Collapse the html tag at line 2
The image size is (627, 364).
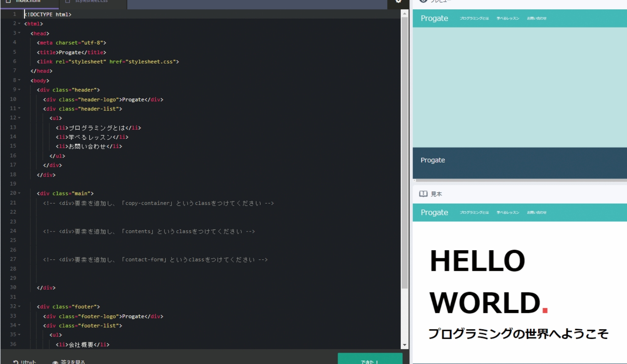(19, 24)
